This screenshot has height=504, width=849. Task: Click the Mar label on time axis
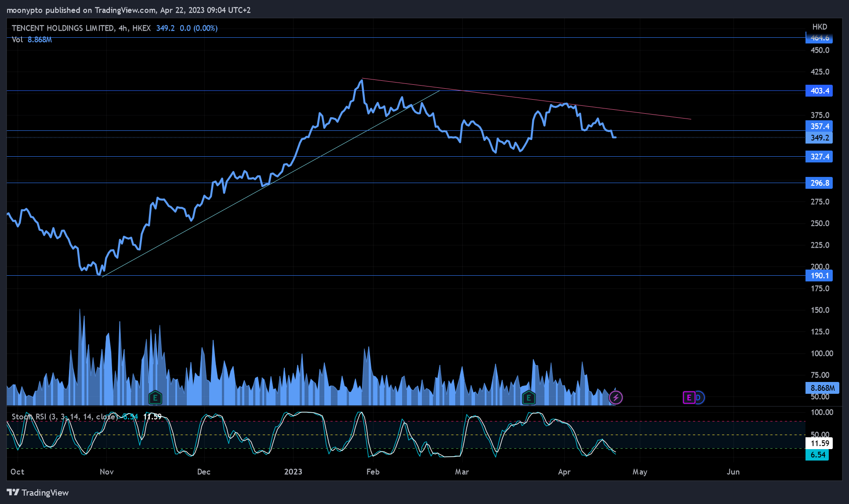click(462, 472)
